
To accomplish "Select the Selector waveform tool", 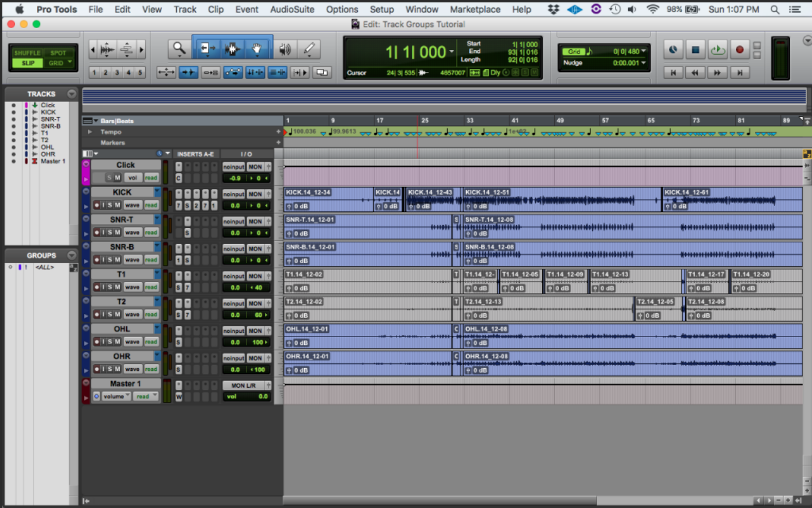I will 232,49.
